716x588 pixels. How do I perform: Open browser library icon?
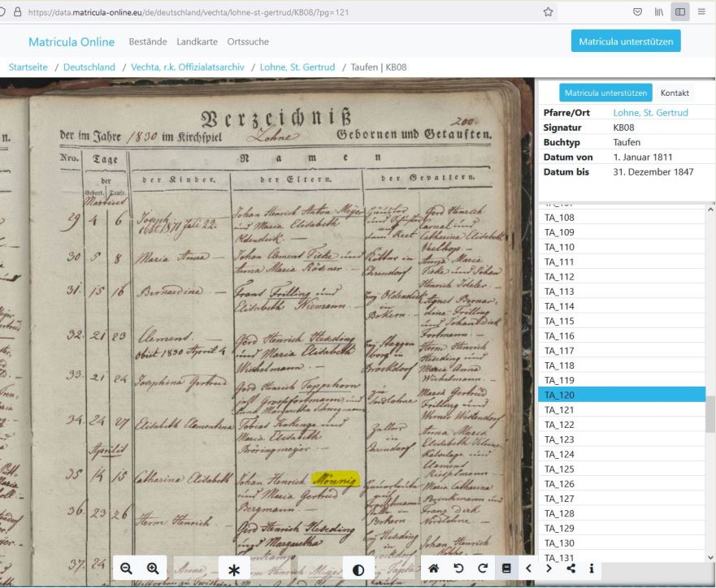click(x=659, y=12)
